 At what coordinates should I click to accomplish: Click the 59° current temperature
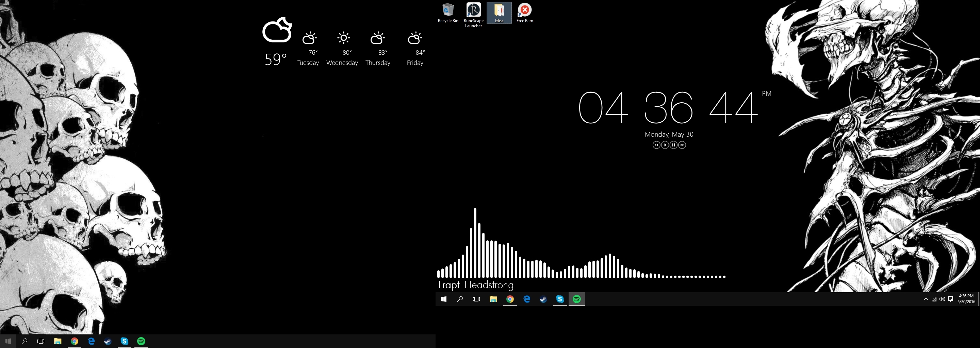(275, 59)
